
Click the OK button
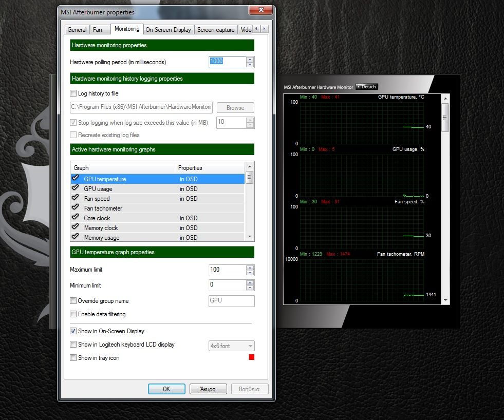[166, 389]
